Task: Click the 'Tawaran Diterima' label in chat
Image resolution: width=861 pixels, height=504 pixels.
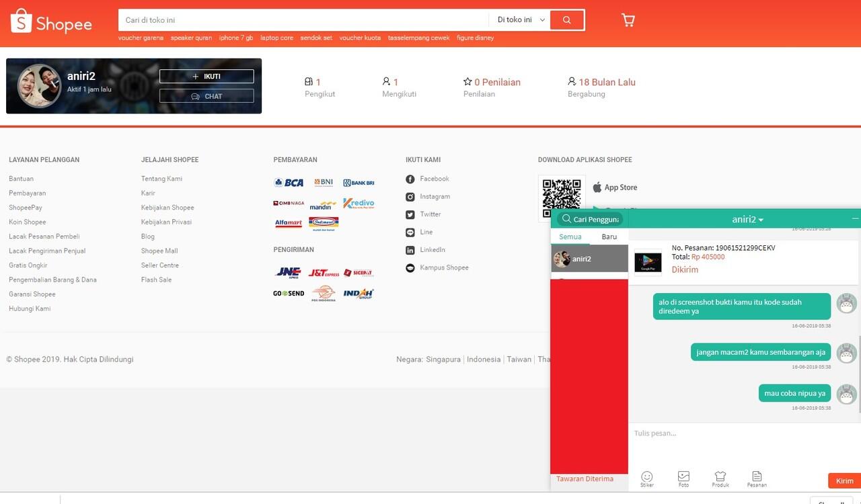Action: [585, 479]
